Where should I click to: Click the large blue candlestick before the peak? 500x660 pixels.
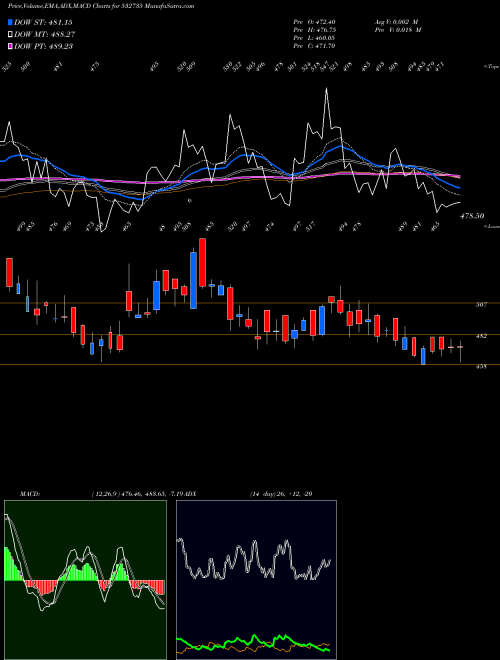coord(194,280)
